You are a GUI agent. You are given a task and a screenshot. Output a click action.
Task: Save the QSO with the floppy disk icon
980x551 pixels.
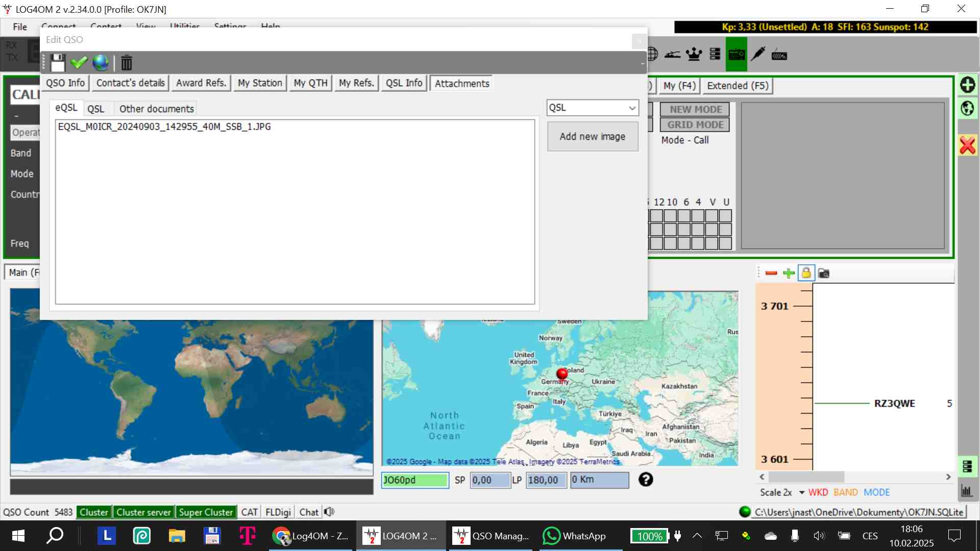pos(58,63)
